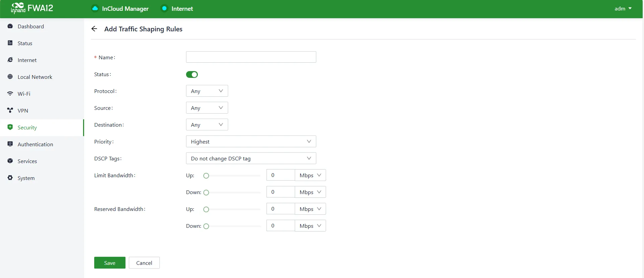Image resolution: width=644 pixels, height=278 pixels.
Task: Click the Internet sidebar icon
Action: pyautogui.click(x=10, y=60)
